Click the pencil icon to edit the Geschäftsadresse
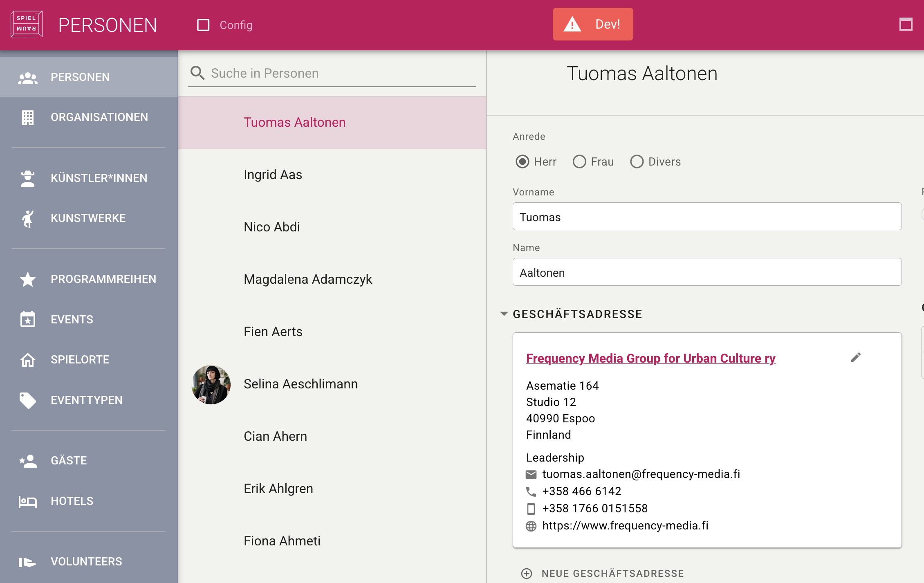This screenshot has height=583, width=924. tap(856, 358)
